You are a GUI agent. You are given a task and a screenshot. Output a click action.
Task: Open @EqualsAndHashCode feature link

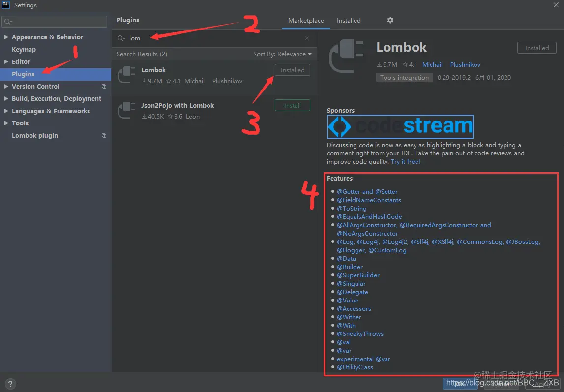point(369,217)
